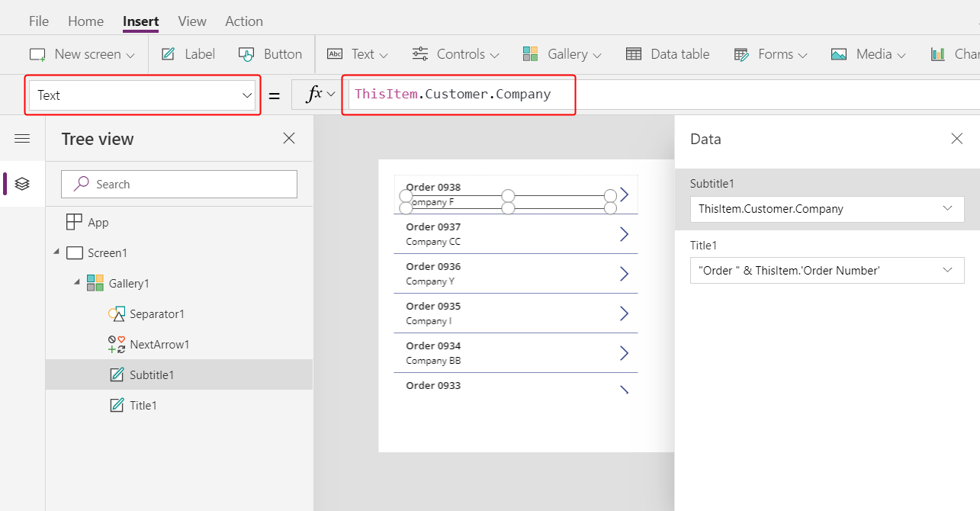
Task: Click the Tree view search field
Action: 179,185
